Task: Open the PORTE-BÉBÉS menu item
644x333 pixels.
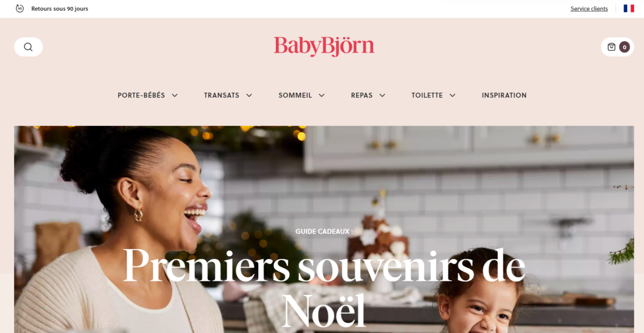Action: tap(141, 95)
